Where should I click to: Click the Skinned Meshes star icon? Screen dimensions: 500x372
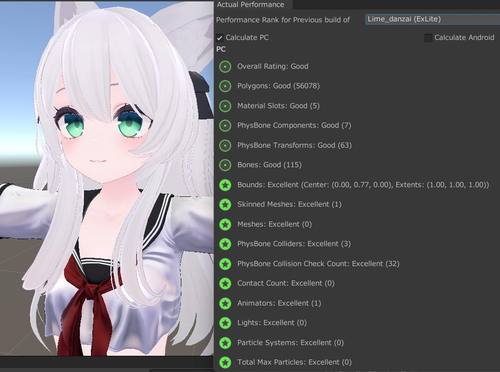point(225,205)
